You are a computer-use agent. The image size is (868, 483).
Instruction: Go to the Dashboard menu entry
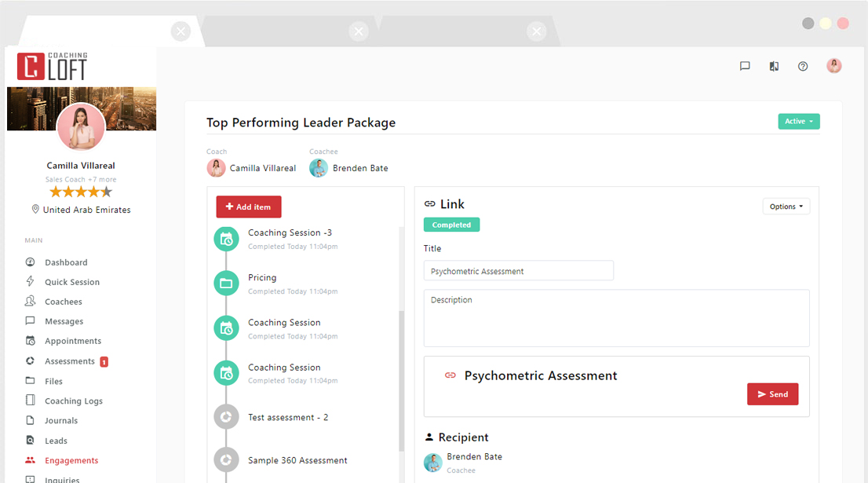pos(28,262)
